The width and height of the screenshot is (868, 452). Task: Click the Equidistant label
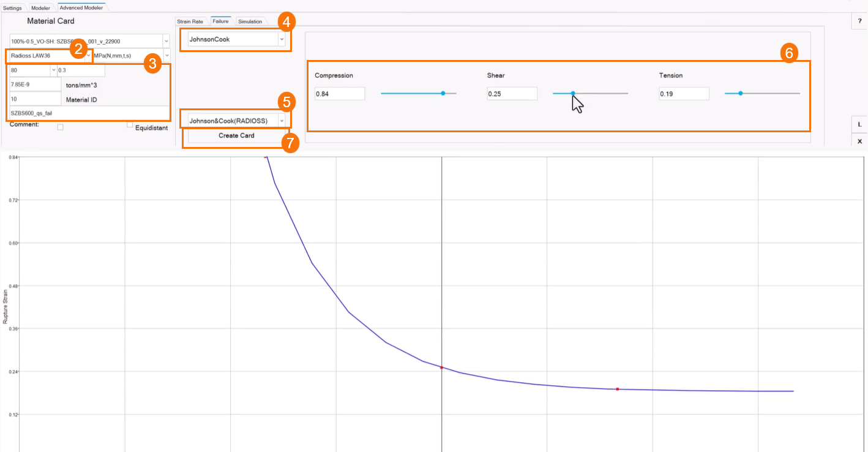151,128
